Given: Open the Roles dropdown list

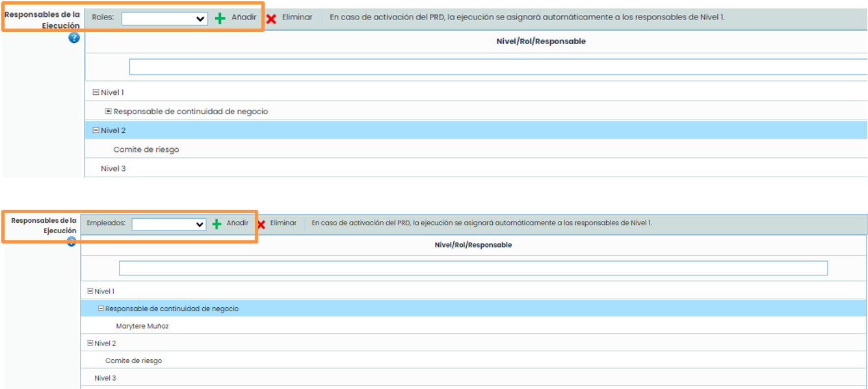Looking at the screenshot, I should pos(164,19).
